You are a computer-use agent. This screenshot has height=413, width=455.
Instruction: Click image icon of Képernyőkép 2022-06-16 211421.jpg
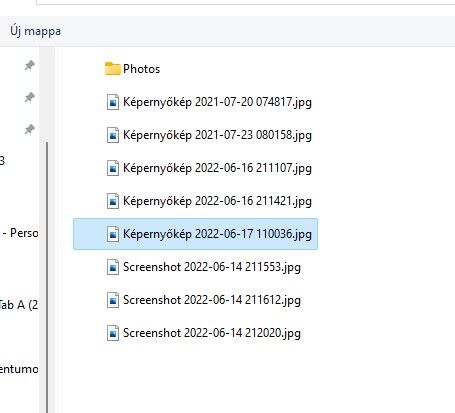click(113, 201)
